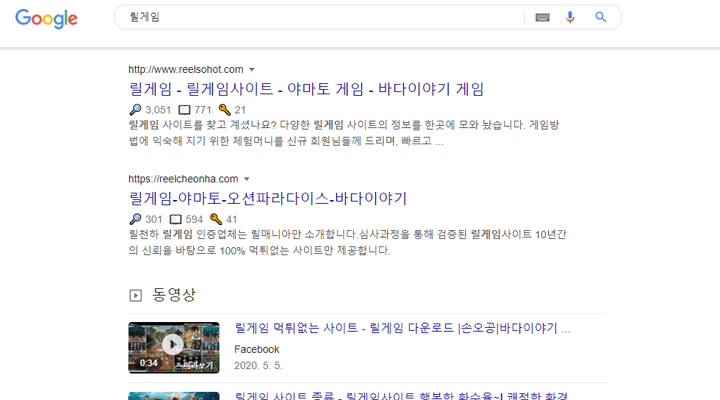Click magnifier icon beside 301
This screenshot has width=720, height=400.
click(135, 219)
